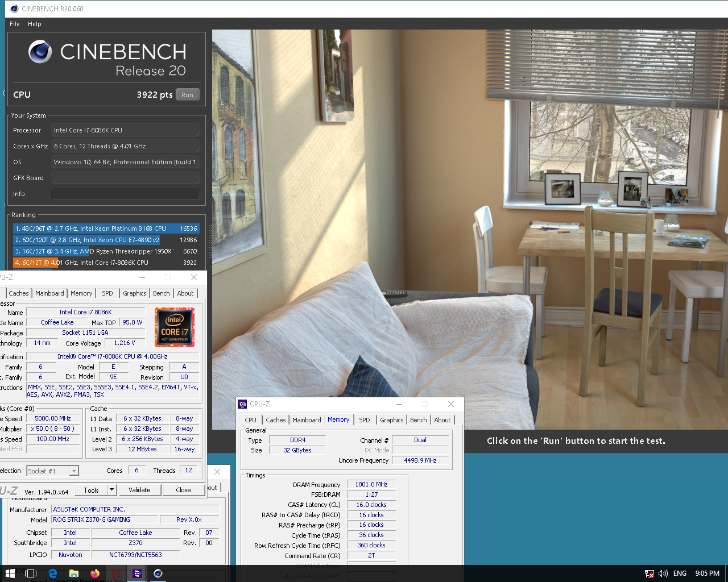
Task: Click the Validate button in CPU-Z
Action: 139,490
